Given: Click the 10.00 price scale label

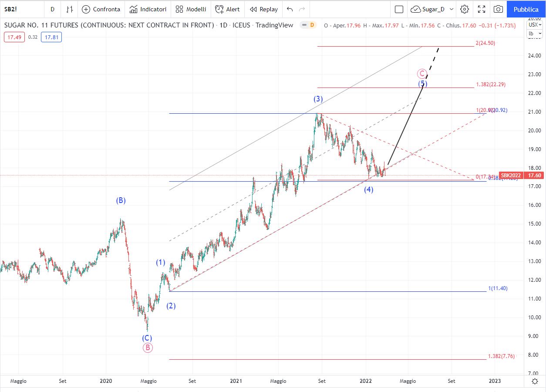Looking at the screenshot, I should click(534, 317).
